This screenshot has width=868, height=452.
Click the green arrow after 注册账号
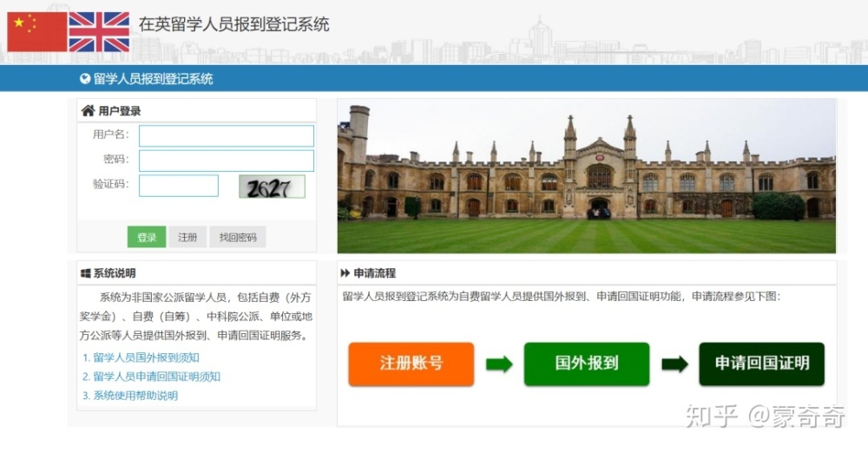click(x=499, y=364)
